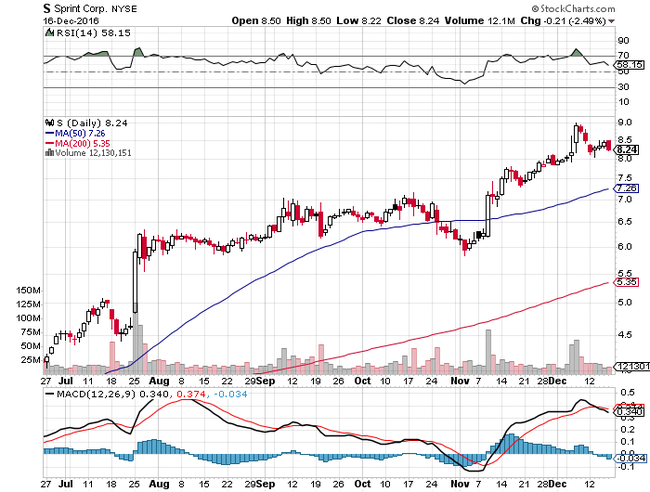Image resolution: width=650 pixels, height=492 pixels.
Task: Click the 4.5 price axis label
Action: [x=625, y=334]
